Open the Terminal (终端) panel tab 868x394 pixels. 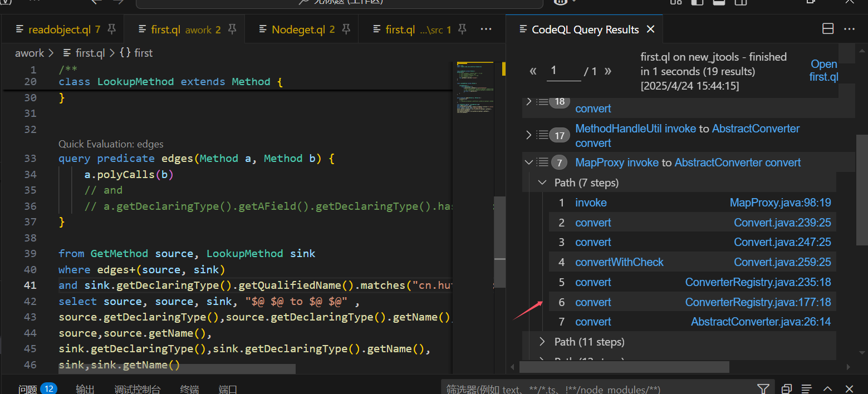point(189,389)
